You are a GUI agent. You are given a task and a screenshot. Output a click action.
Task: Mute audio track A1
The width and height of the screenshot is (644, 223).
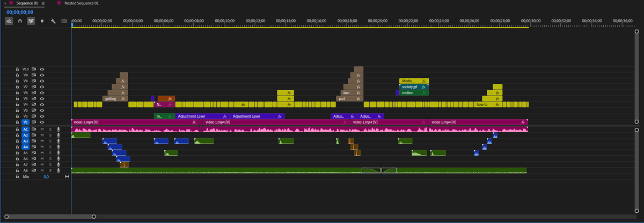(x=41, y=130)
